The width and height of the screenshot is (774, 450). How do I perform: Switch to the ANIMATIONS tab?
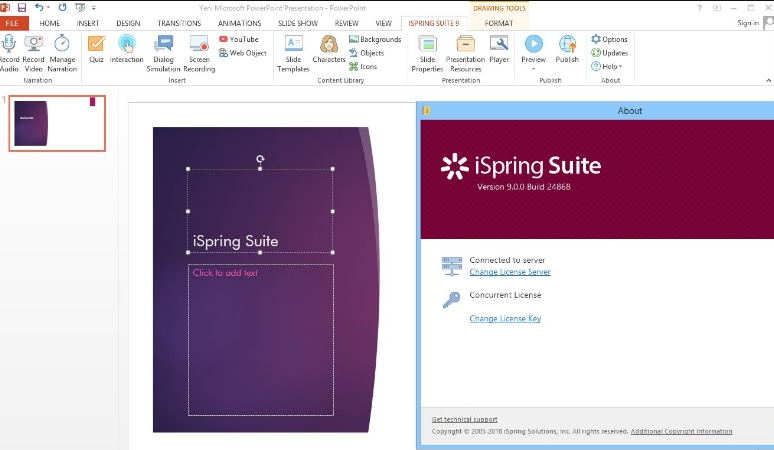coord(239,23)
